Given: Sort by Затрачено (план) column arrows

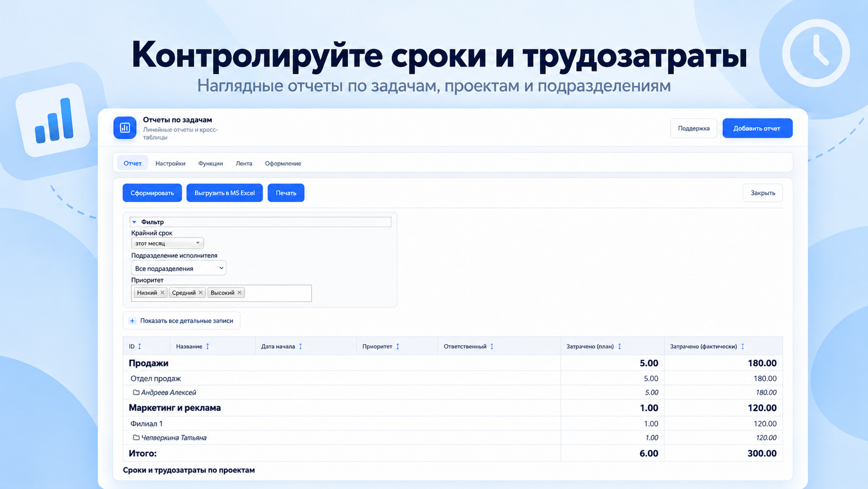Looking at the screenshot, I should tap(619, 347).
